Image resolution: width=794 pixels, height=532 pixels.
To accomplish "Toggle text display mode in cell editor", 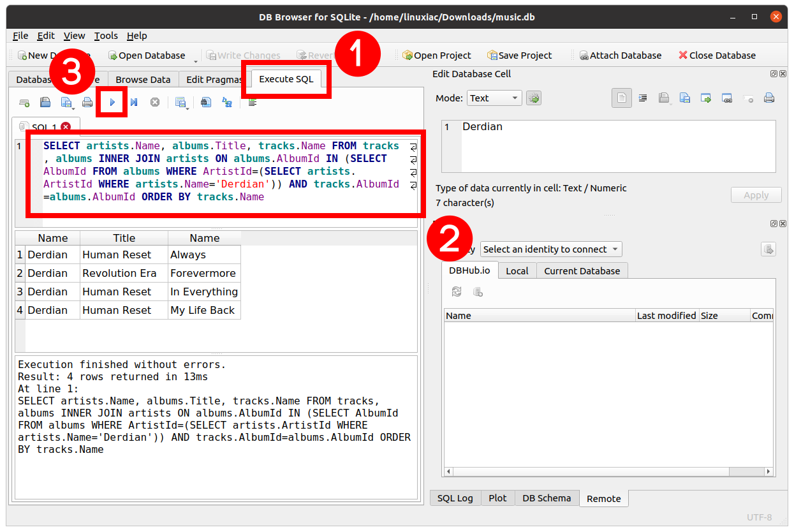I will coord(622,98).
